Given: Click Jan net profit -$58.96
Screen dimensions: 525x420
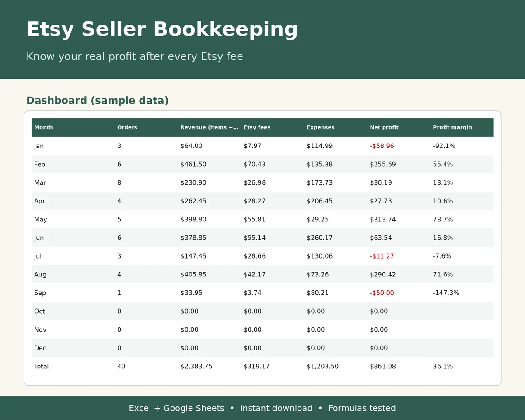Looking at the screenshot, I should coord(381,146).
